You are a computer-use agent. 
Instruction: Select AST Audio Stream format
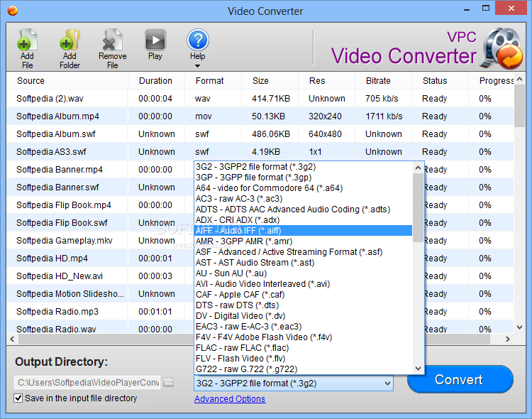(304, 263)
